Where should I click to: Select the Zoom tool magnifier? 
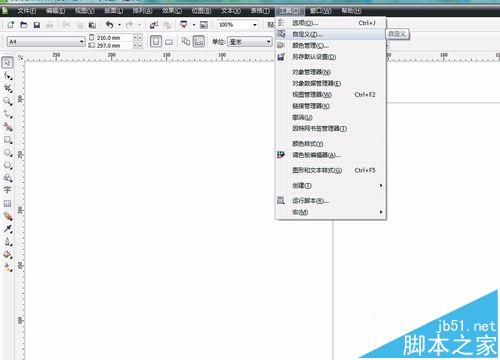coord(8,101)
